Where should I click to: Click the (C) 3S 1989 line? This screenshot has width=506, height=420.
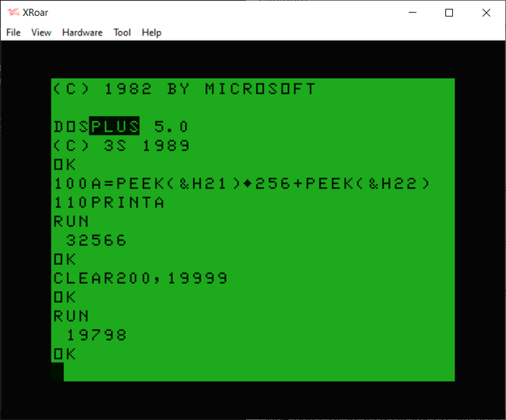click(121, 146)
